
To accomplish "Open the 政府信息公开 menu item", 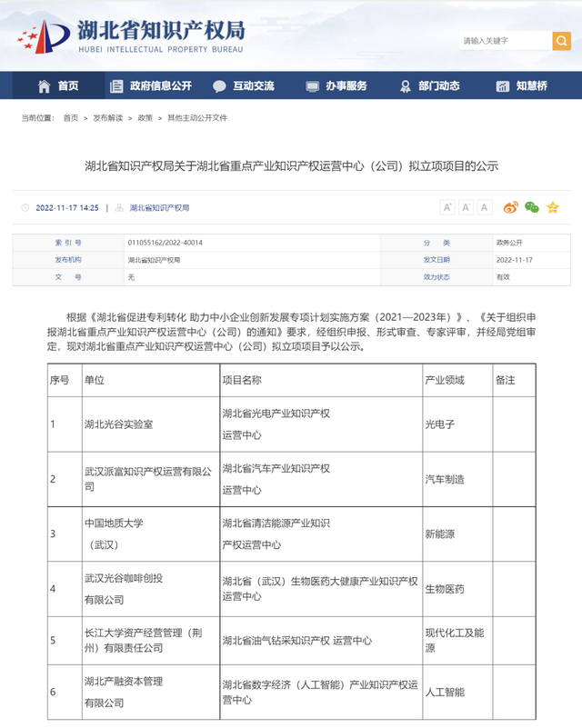I will tap(151, 86).
